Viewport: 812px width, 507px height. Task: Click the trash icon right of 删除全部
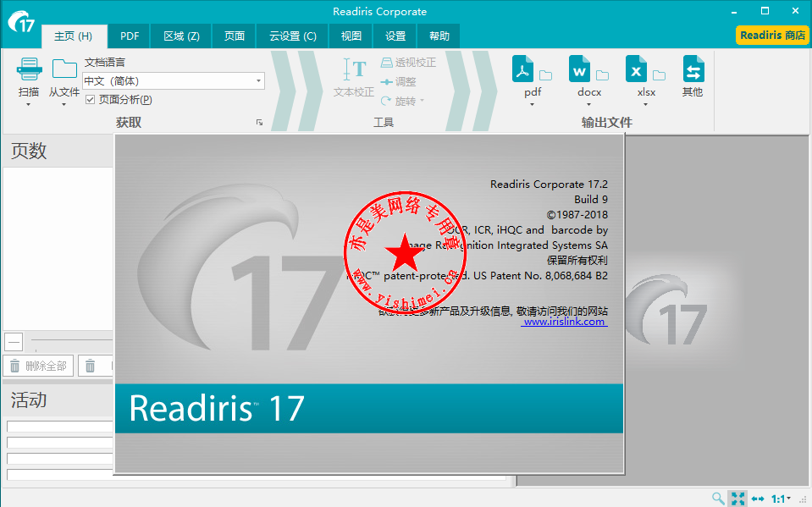(x=90, y=366)
